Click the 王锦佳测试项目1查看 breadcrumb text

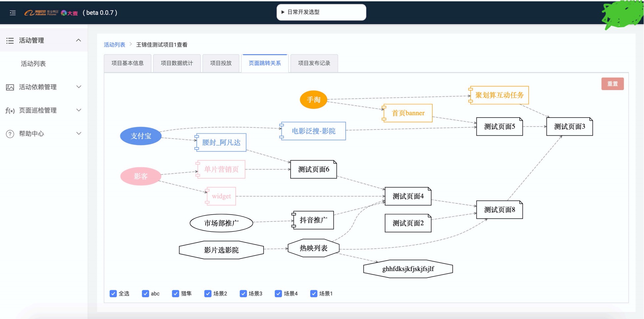pos(162,45)
